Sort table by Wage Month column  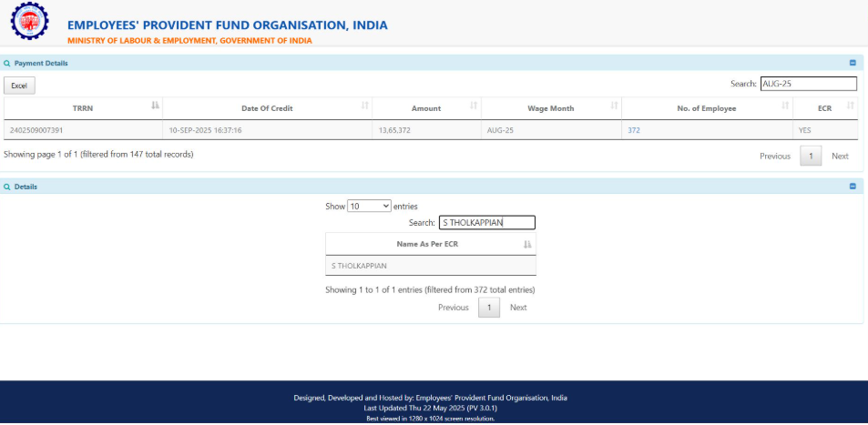tap(550, 108)
